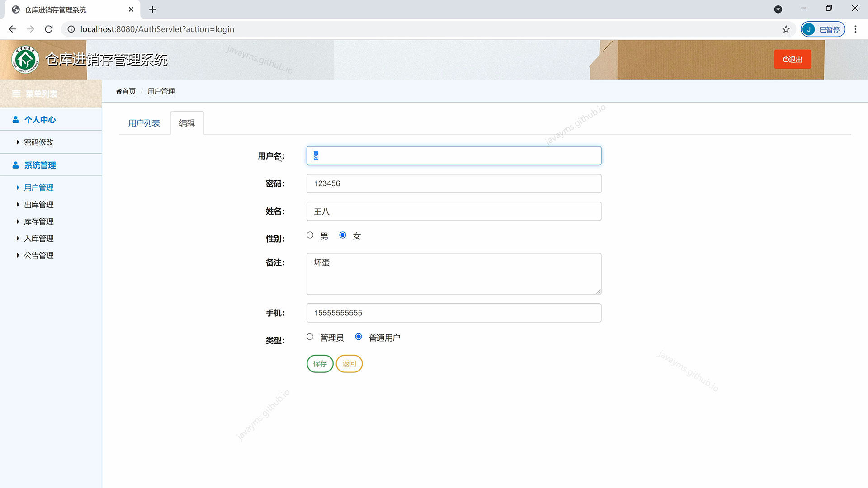Click the menu list hamburger icon
This screenshot has width=868, height=488.
click(16, 94)
